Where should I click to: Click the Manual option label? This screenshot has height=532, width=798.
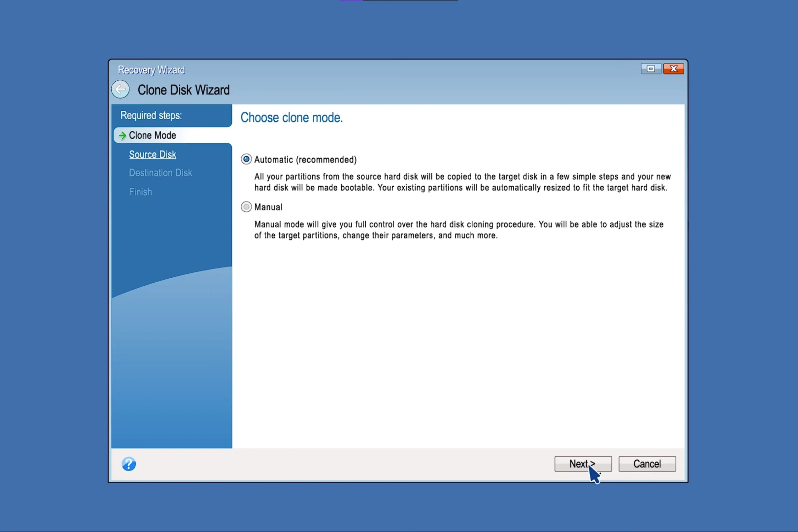tap(268, 207)
